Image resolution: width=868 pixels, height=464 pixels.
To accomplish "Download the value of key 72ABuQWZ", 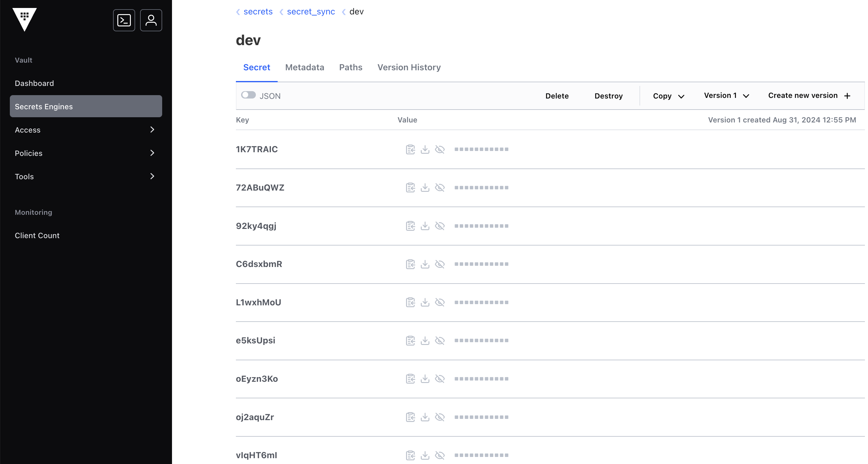I will [425, 188].
